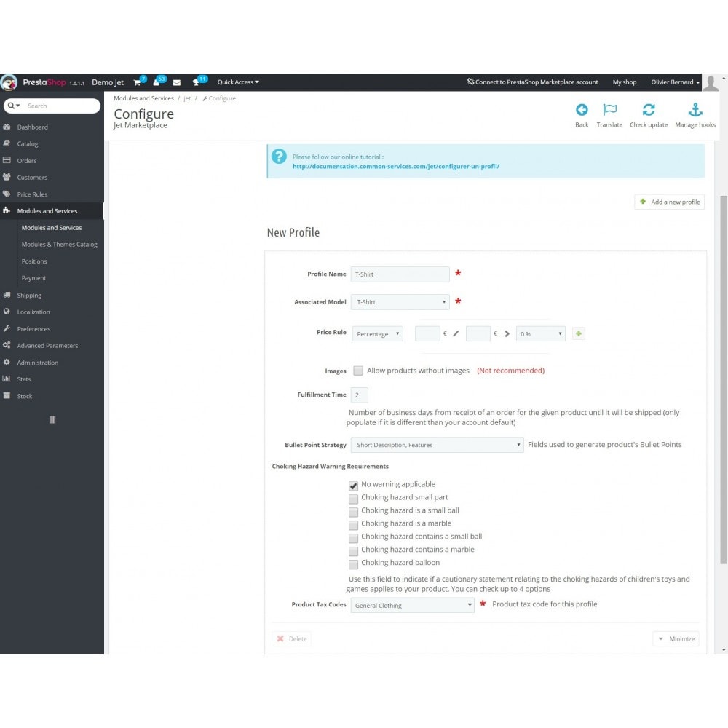Click the Advanced Parameters gears icon
Image resolution: width=728 pixels, height=728 pixels.
pos(7,345)
